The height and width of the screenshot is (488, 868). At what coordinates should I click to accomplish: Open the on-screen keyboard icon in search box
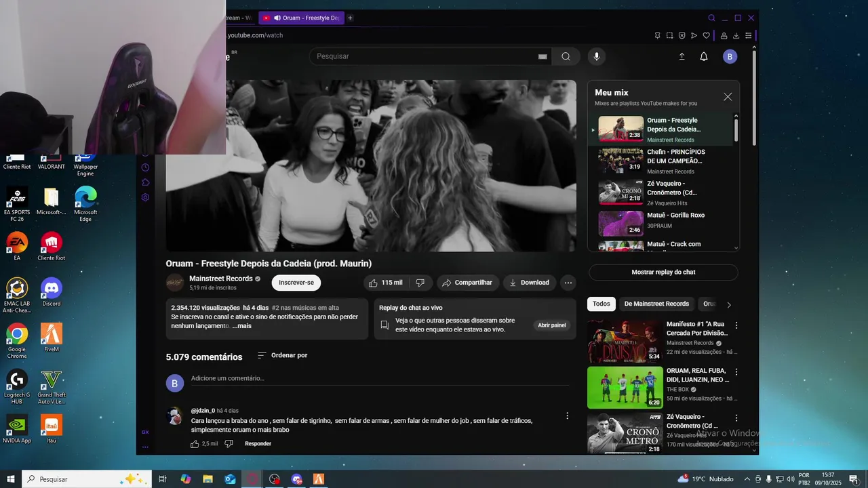542,56
